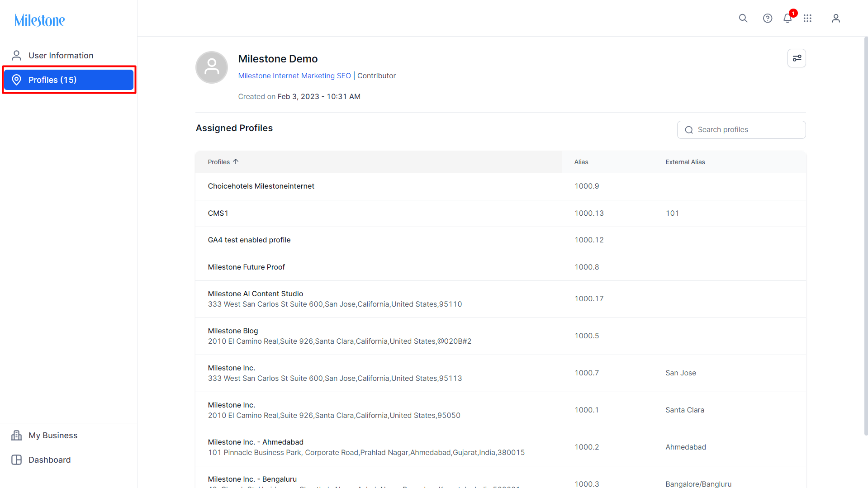Click alias value 1000.9
The height and width of the screenshot is (488, 868).
point(587,186)
